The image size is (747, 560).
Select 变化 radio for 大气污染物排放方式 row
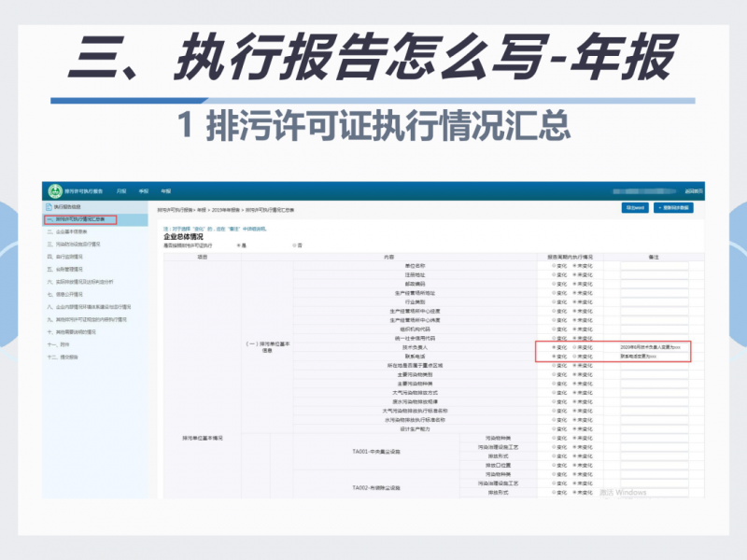coord(554,393)
